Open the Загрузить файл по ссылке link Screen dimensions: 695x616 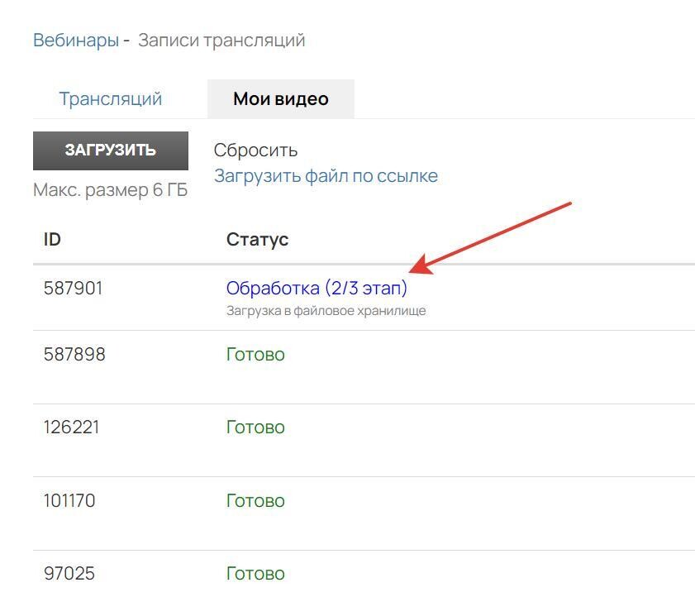click(x=326, y=176)
